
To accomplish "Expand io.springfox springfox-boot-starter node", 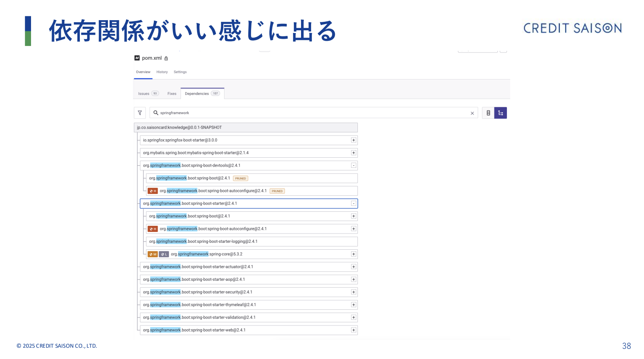I will tap(353, 140).
